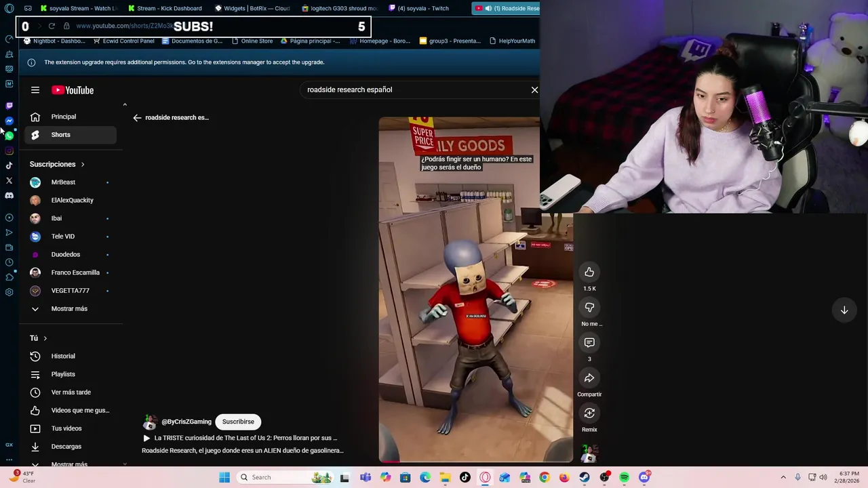Open TikTok in the Opera sidebar
This screenshot has height=488, width=868.
pyautogui.click(x=9, y=165)
